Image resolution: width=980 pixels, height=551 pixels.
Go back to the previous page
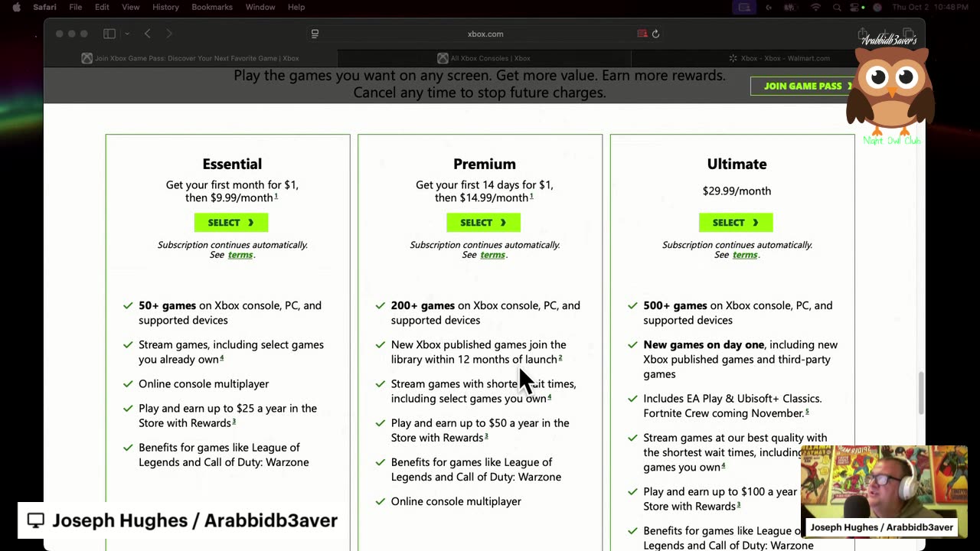pos(148,34)
